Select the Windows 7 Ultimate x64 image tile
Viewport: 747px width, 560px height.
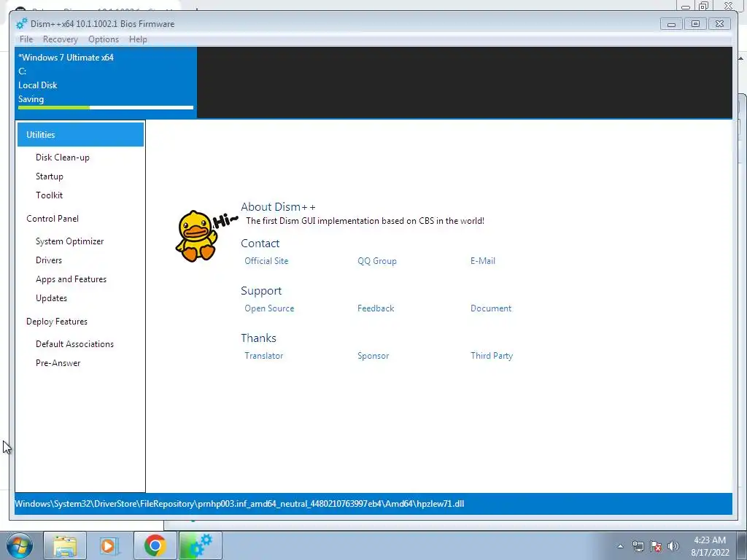[x=106, y=82]
